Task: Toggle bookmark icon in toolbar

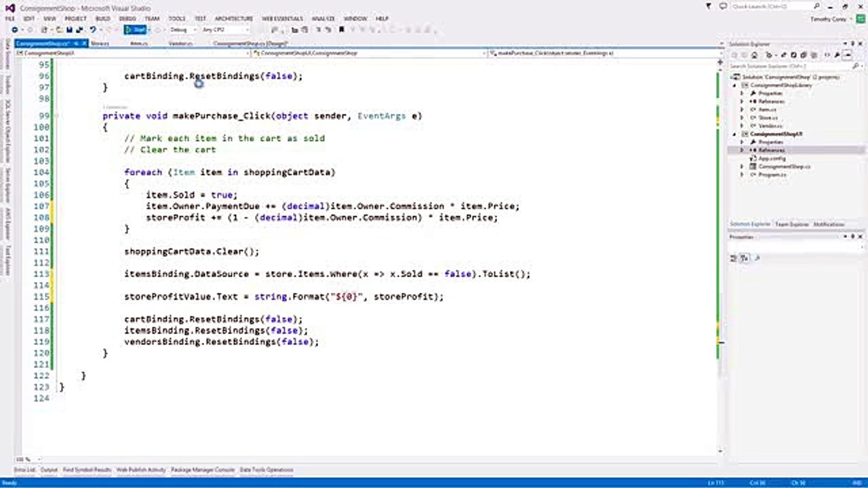Action: (x=341, y=30)
